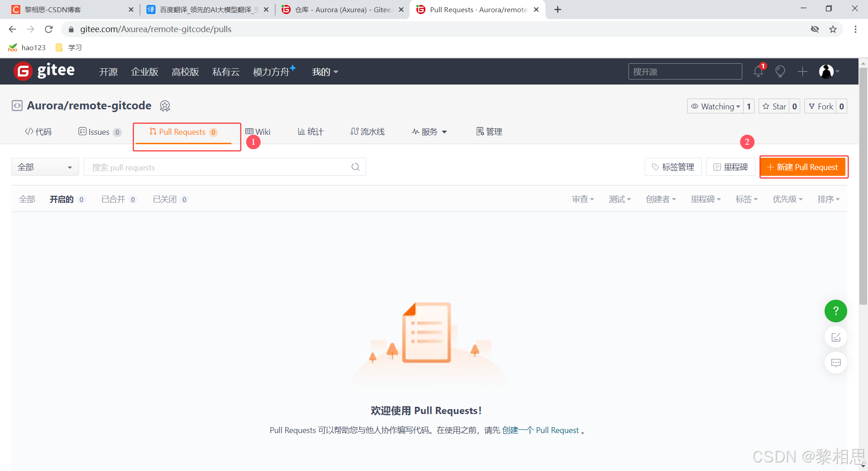Click the floating edit feedback icon
This screenshot has height=471, width=868.
click(835, 337)
